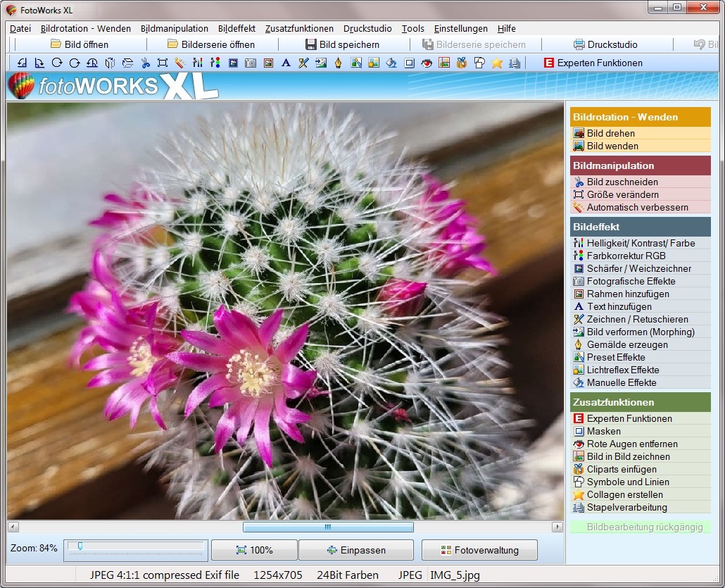Open Fotoverwaltung button

pyautogui.click(x=479, y=550)
